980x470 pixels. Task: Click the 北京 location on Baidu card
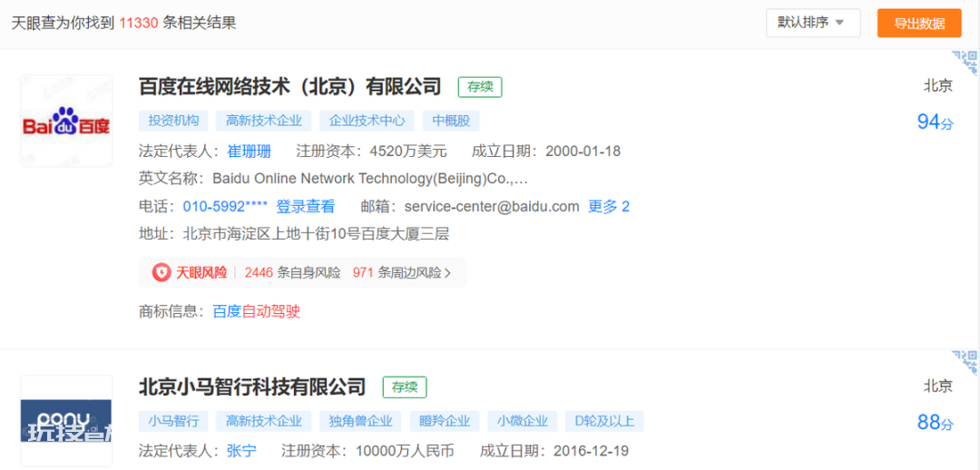(938, 86)
